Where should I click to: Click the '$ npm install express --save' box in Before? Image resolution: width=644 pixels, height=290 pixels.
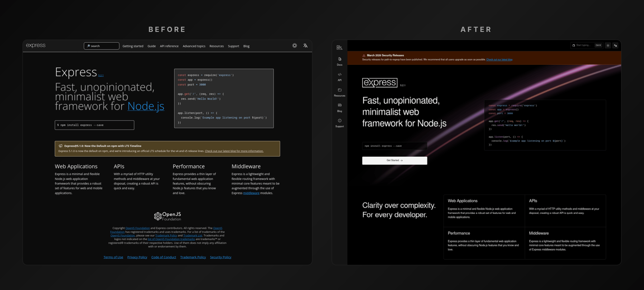pyautogui.click(x=94, y=125)
